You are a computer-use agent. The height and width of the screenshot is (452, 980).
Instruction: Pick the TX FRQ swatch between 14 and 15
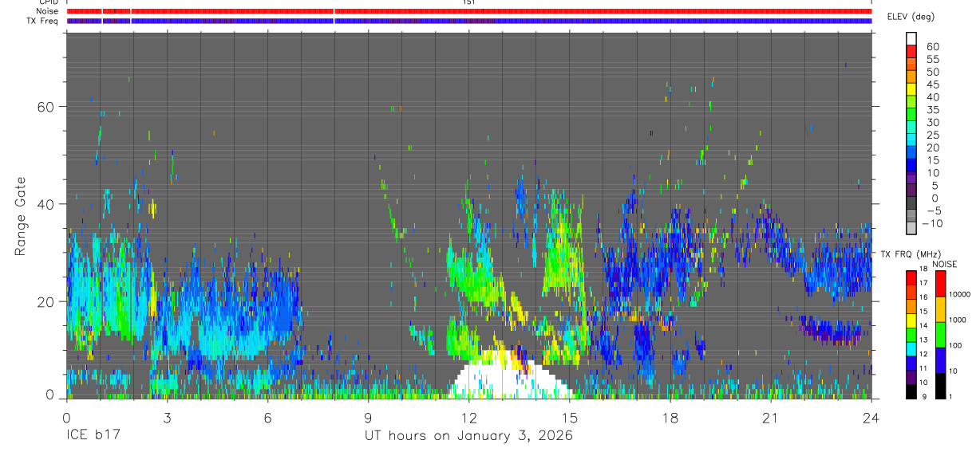click(x=910, y=320)
